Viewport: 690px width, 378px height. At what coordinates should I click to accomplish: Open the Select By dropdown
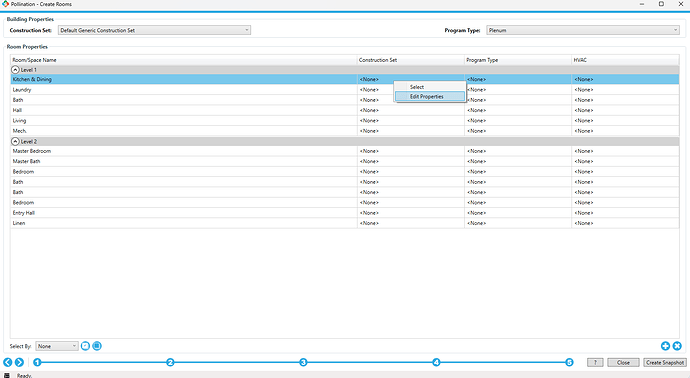point(57,346)
